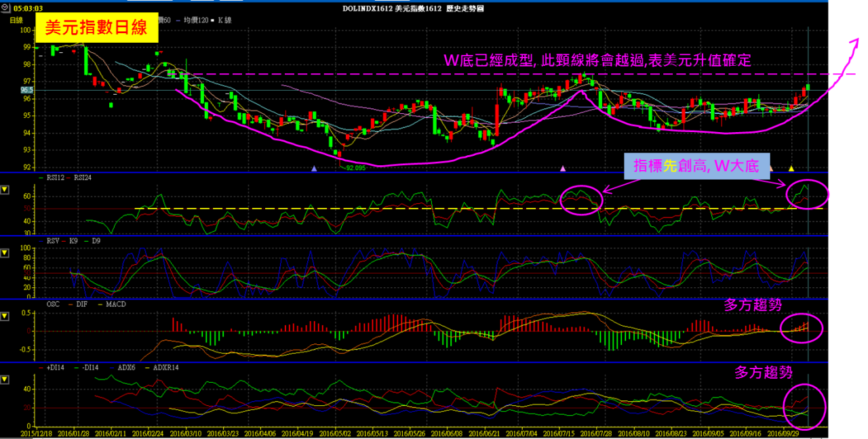This screenshot has height=439, width=868.
Task: Click the 96.5 current price marker on the axis
Action: pos(26,89)
